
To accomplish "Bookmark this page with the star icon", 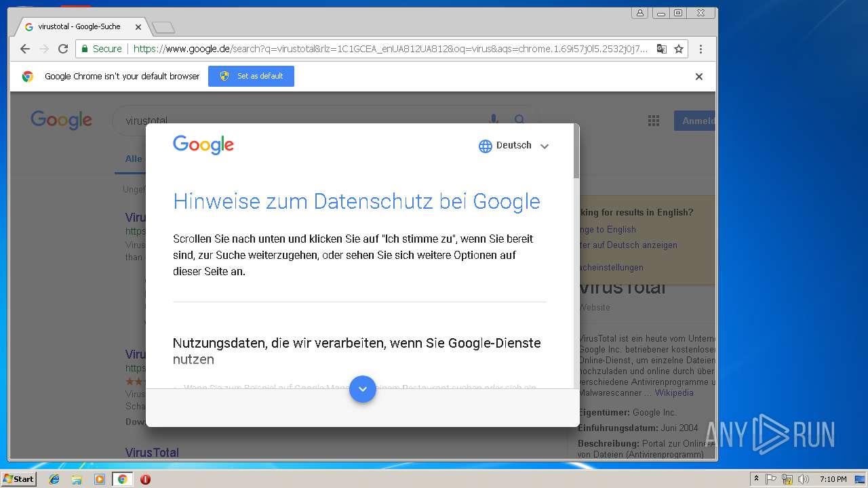I will point(679,49).
